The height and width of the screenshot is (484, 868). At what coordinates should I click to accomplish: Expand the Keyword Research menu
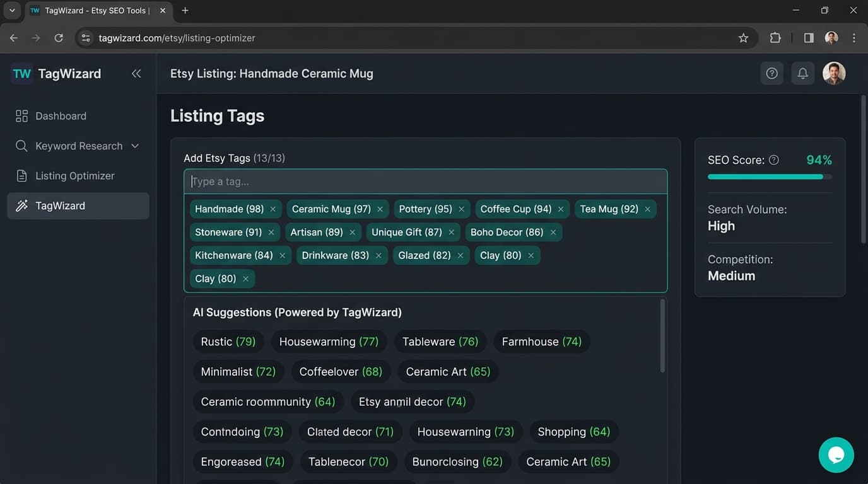(x=134, y=146)
